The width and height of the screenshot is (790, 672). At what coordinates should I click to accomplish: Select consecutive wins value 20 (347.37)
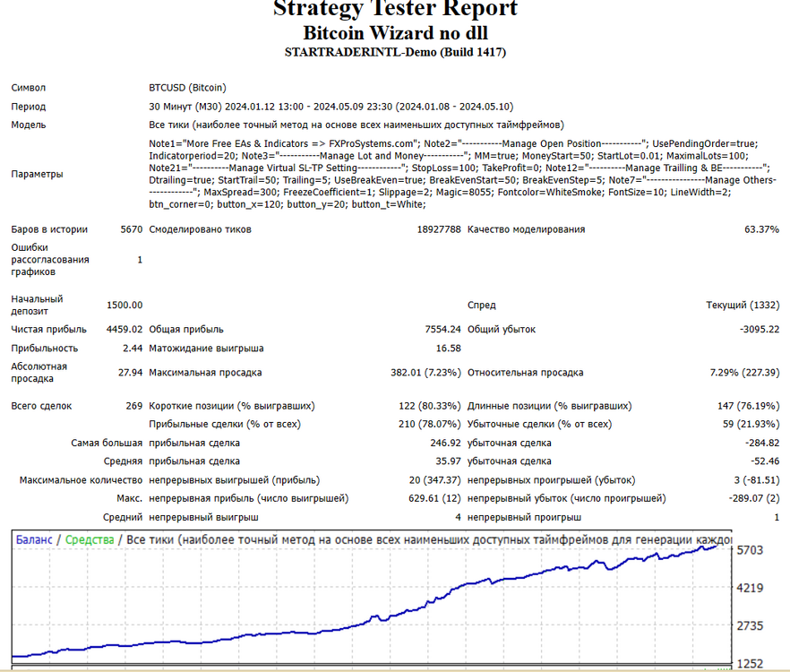[x=434, y=480]
